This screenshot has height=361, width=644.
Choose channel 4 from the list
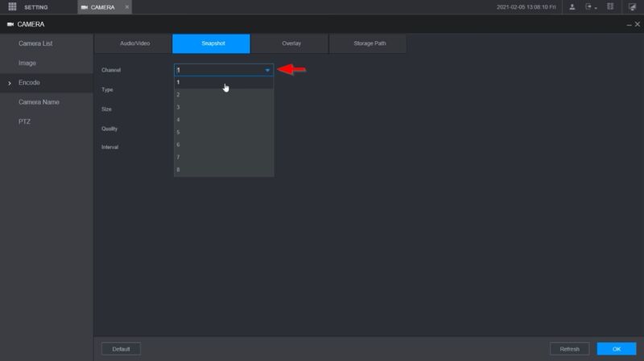click(224, 120)
